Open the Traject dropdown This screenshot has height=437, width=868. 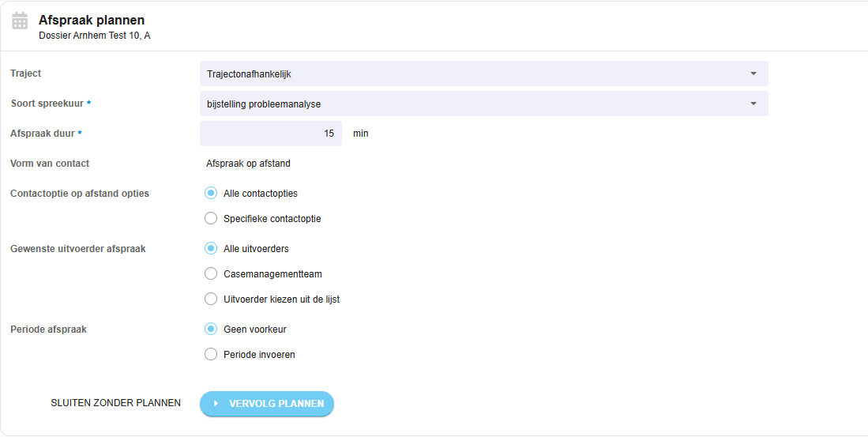pos(484,73)
